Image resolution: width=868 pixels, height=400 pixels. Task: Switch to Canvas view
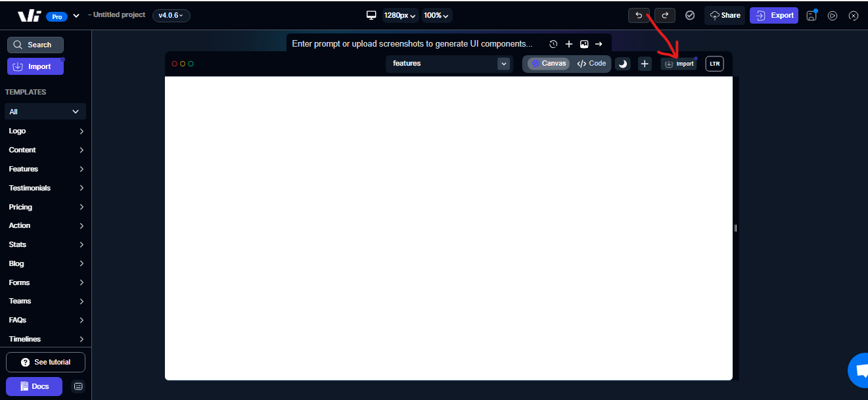[x=549, y=64]
